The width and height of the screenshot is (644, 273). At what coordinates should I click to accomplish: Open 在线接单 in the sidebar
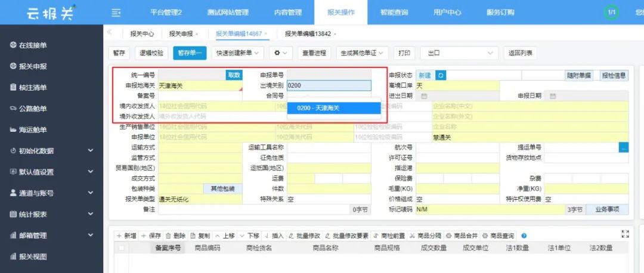point(29,45)
